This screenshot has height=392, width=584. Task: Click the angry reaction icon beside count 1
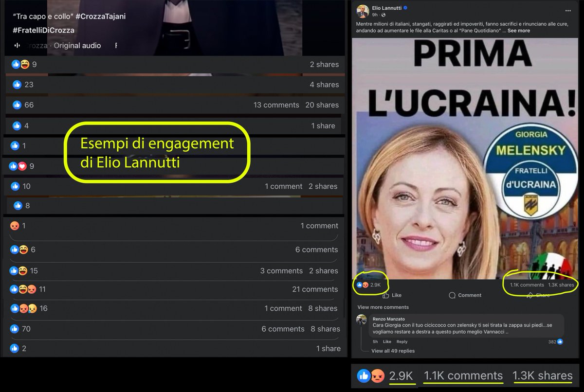coord(14,226)
